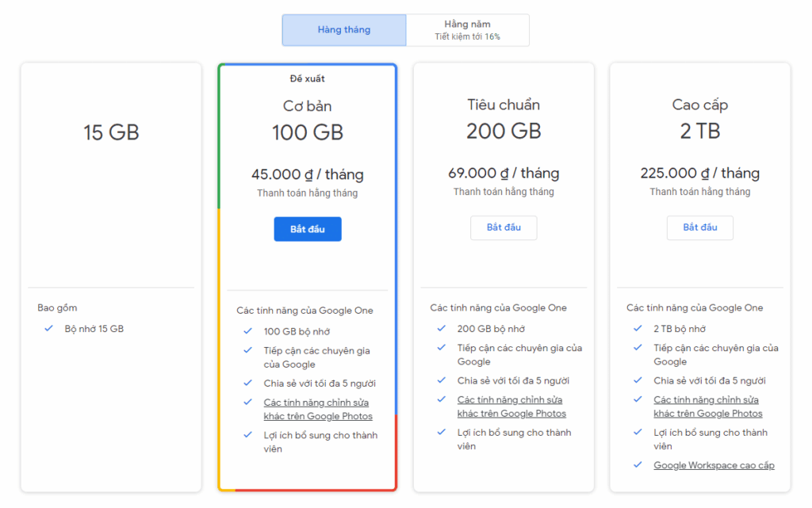Click the 225.000 ₫ / tháng price
812x508 pixels.
coord(700,173)
